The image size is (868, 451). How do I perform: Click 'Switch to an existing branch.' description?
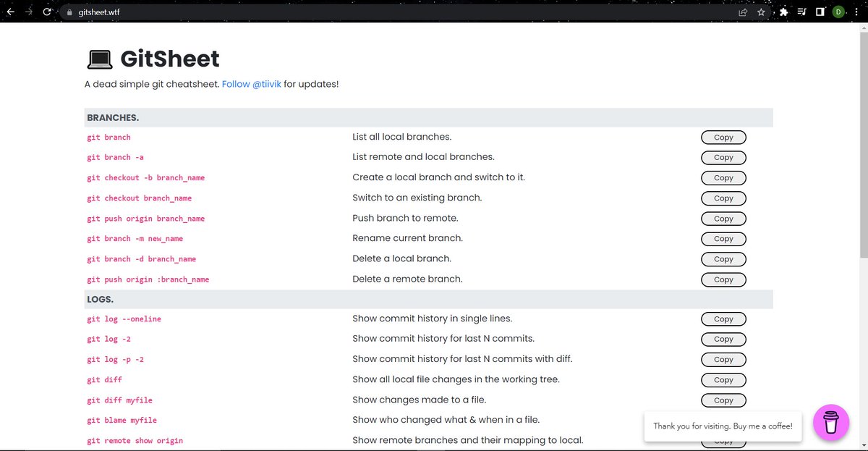pos(417,198)
